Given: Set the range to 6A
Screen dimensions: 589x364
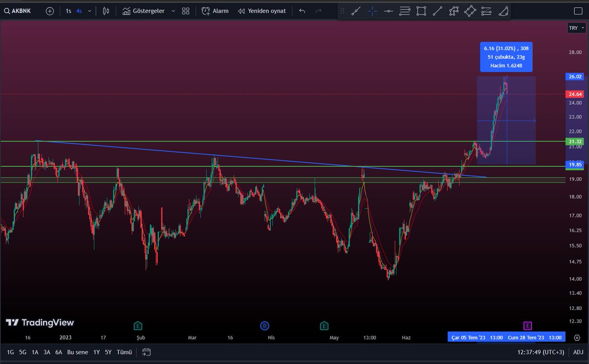Looking at the screenshot, I should 59,352.
